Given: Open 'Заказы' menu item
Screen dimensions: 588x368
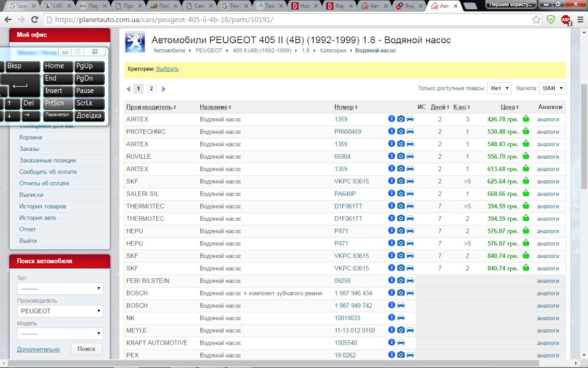Looking at the screenshot, I should click(29, 148).
